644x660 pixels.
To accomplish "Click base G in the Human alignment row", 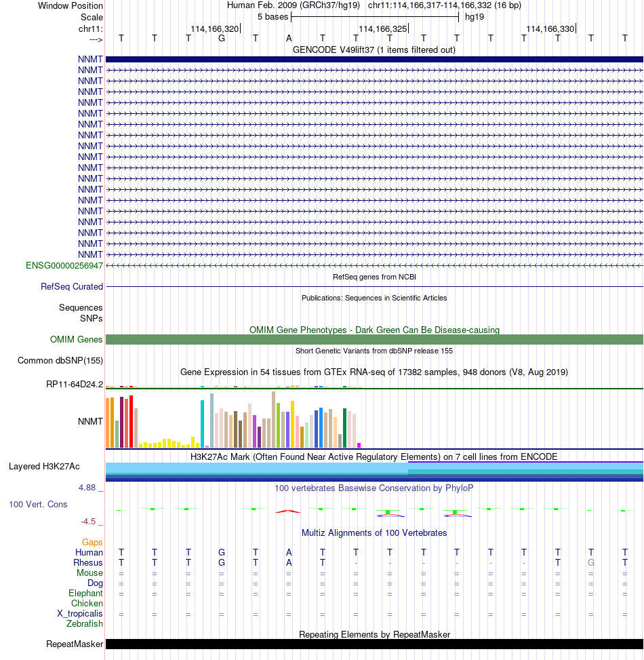I will [x=222, y=552].
